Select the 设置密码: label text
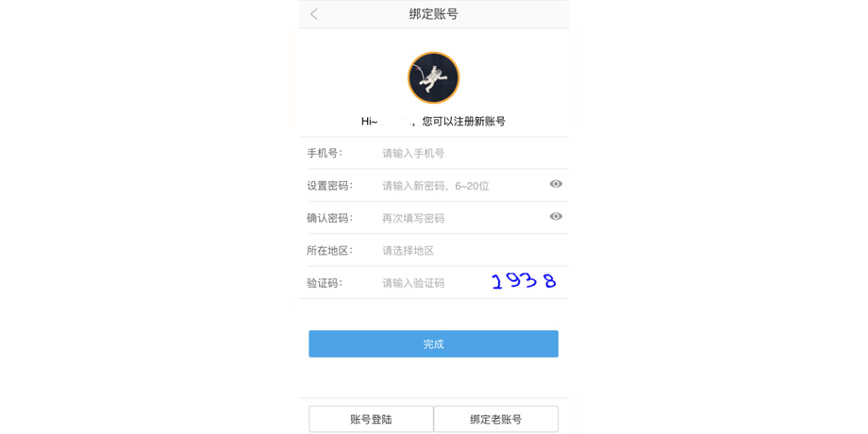Screen dimensions: 868x434 point(330,186)
